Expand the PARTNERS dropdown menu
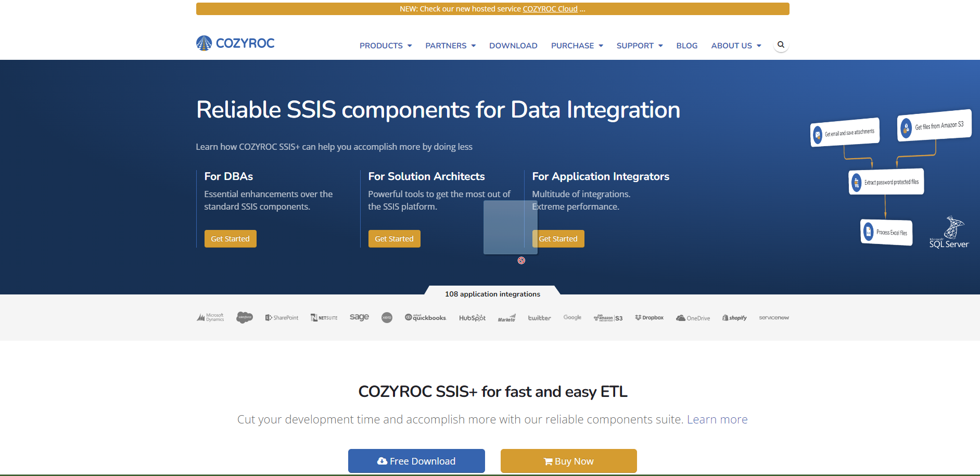 pos(450,46)
